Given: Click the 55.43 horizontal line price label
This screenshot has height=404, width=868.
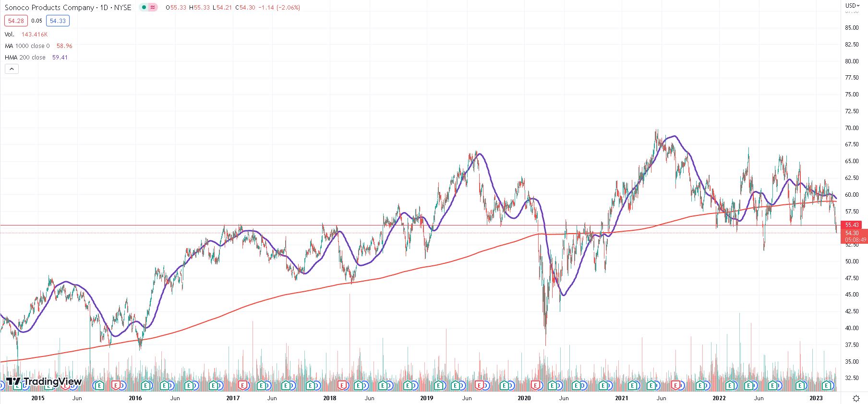Looking at the screenshot, I should point(852,225).
